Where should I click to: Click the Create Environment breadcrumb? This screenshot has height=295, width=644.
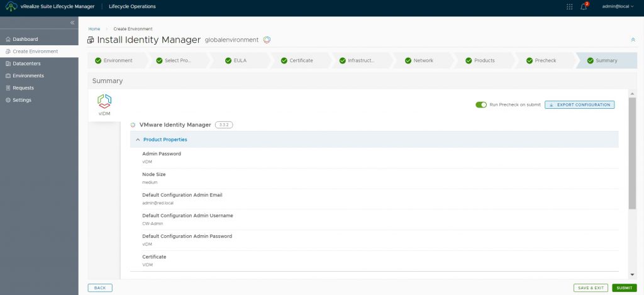pyautogui.click(x=133, y=29)
